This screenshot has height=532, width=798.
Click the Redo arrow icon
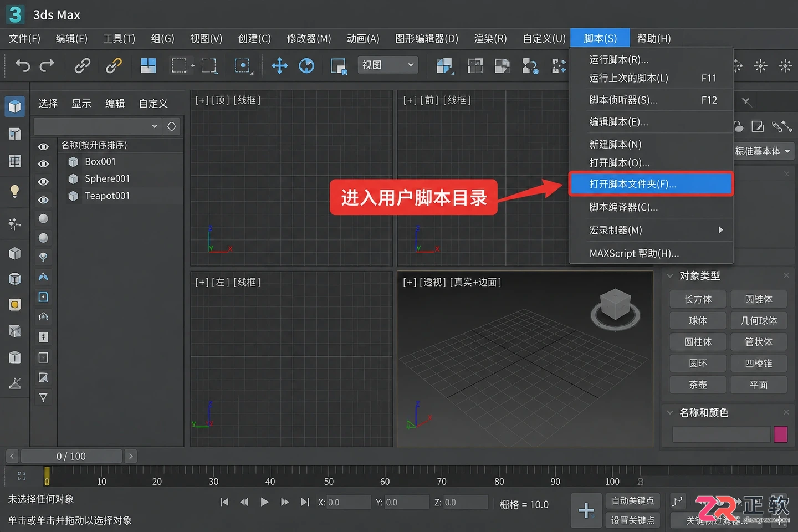[x=48, y=66]
